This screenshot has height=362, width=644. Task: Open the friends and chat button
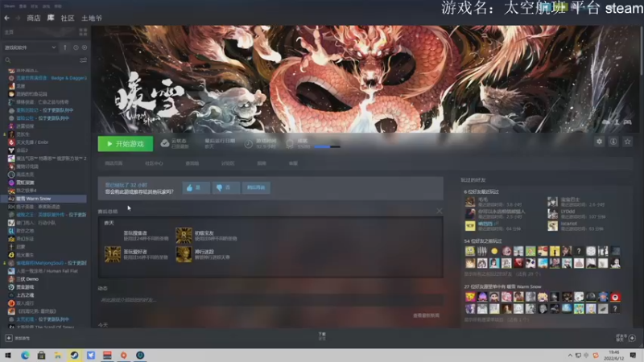click(x=626, y=338)
